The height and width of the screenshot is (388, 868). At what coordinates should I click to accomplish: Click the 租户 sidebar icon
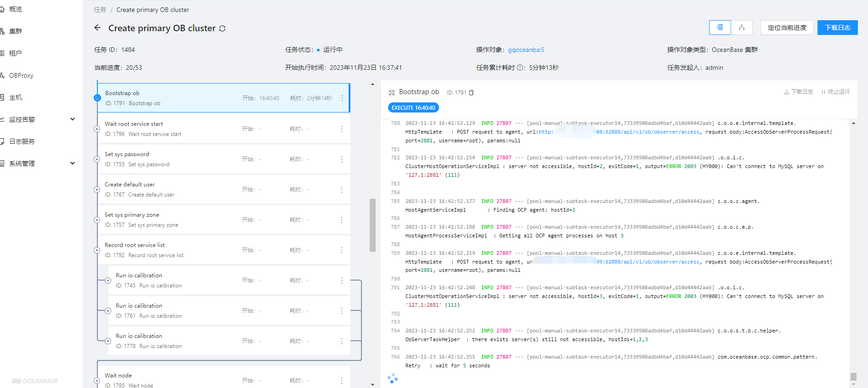tap(2, 53)
